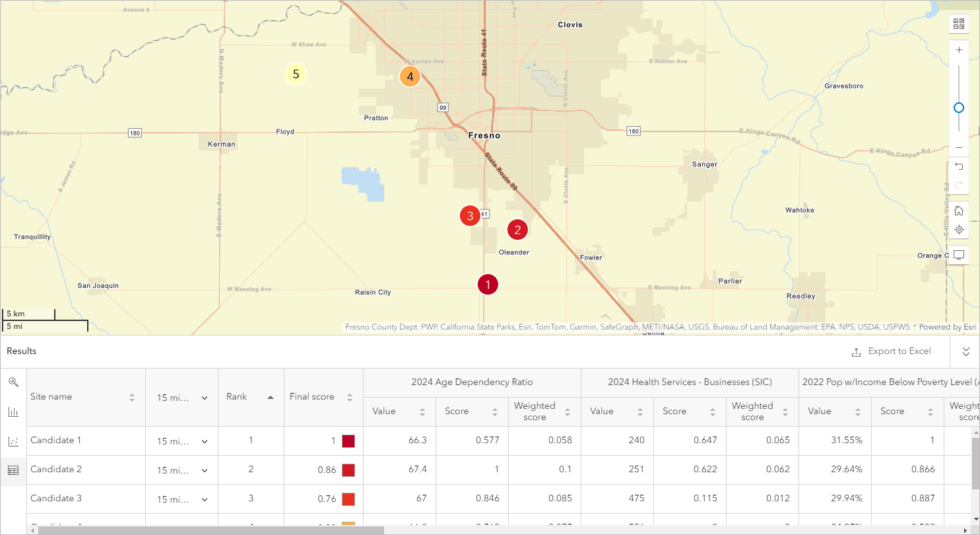Image resolution: width=980 pixels, height=535 pixels.
Task: Activate the find-my-location icon
Action: pyautogui.click(x=958, y=229)
